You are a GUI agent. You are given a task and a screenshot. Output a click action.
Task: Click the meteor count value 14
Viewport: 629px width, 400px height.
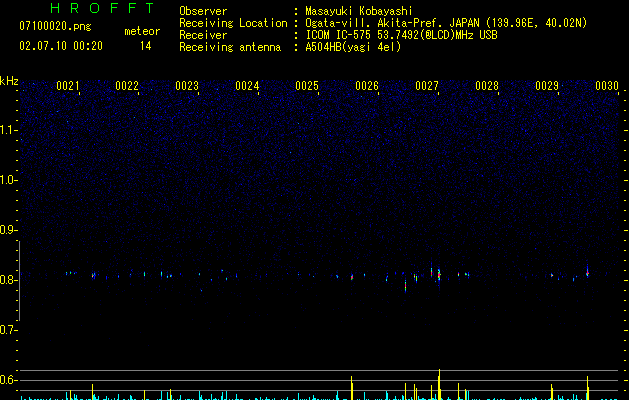[x=145, y=46]
